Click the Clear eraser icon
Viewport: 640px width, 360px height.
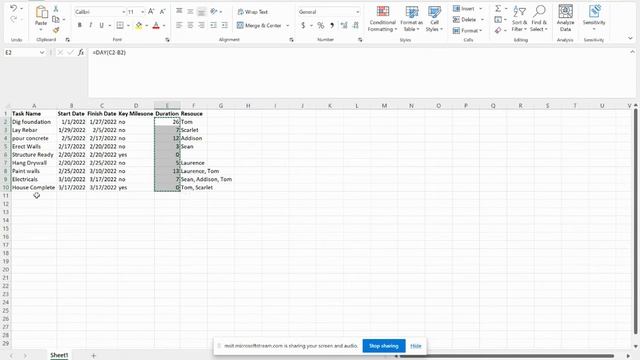coord(498,30)
